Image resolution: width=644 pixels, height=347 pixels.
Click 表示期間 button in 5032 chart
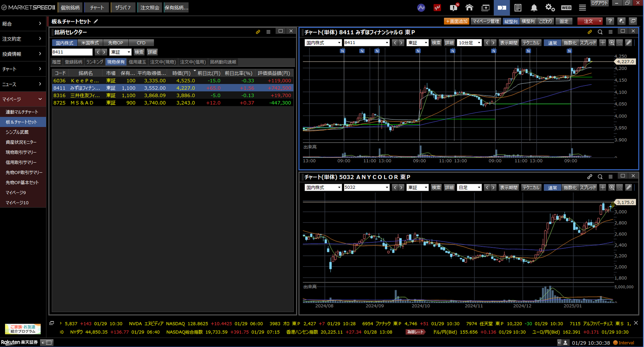(x=509, y=187)
